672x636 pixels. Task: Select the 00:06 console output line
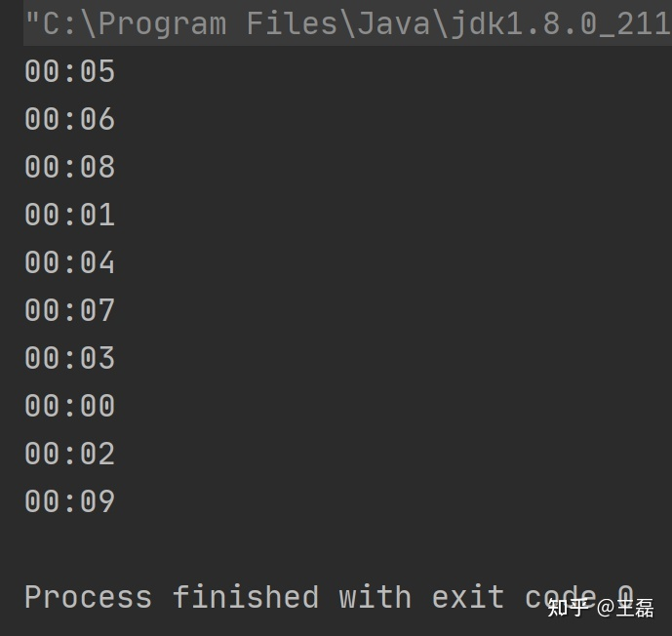(x=69, y=119)
